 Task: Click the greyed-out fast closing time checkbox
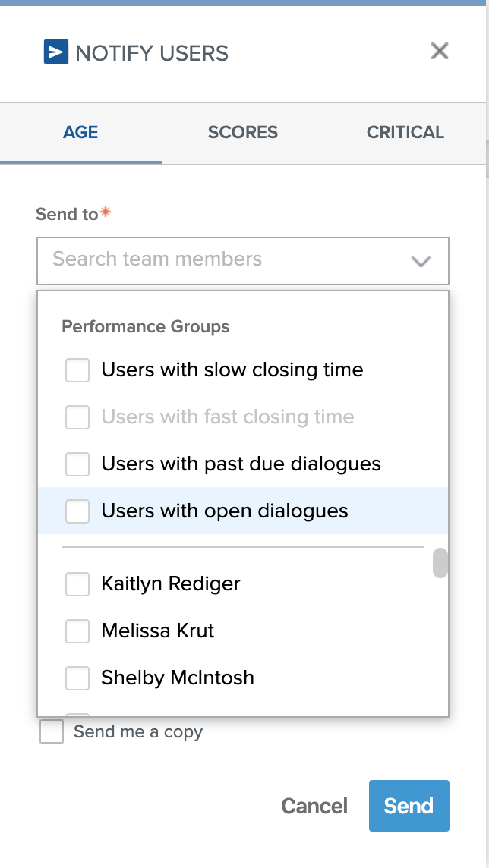pos(77,417)
